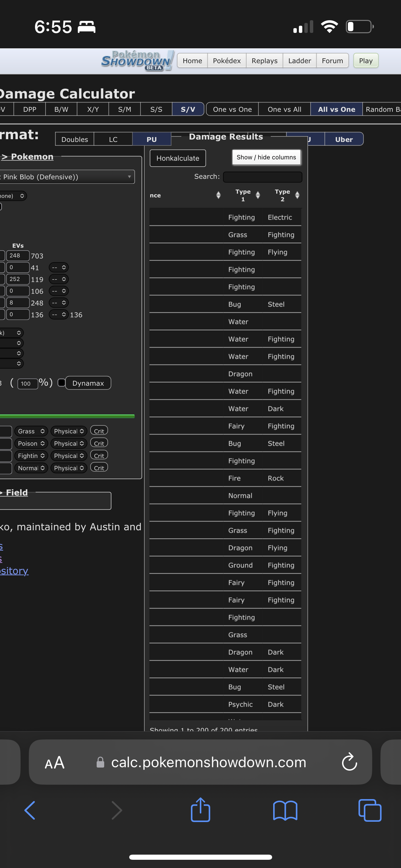Click the Pokémon Showdown logo
The image size is (401, 868).
click(x=138, y=60)
